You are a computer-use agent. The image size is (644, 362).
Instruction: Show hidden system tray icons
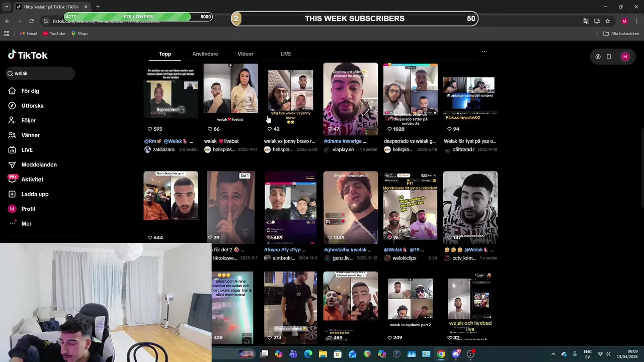pyautogui.click(x=553, y=354)
